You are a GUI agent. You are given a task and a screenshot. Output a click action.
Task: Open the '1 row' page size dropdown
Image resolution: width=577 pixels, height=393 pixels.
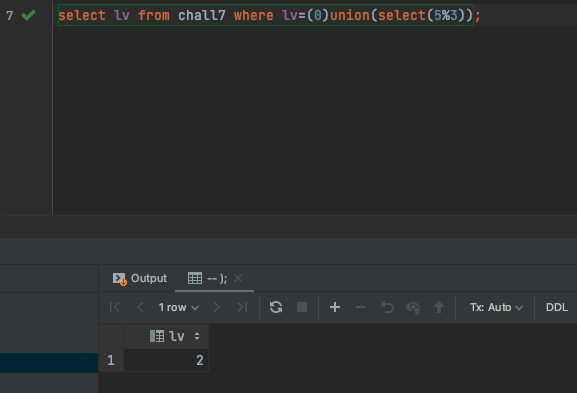[178, 307]
